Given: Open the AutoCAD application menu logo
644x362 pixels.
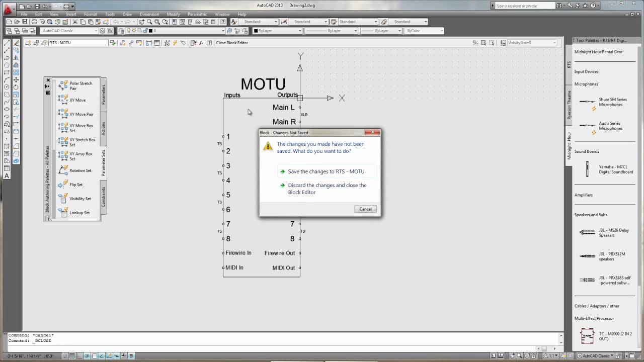Looking at the screenshot, I should click(8, 10).
